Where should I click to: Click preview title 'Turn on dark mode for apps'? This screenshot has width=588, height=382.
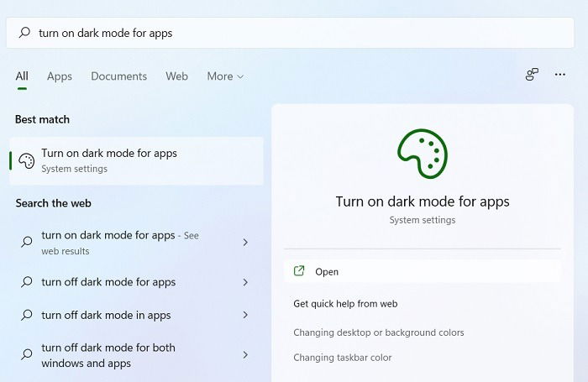[423, 201]
